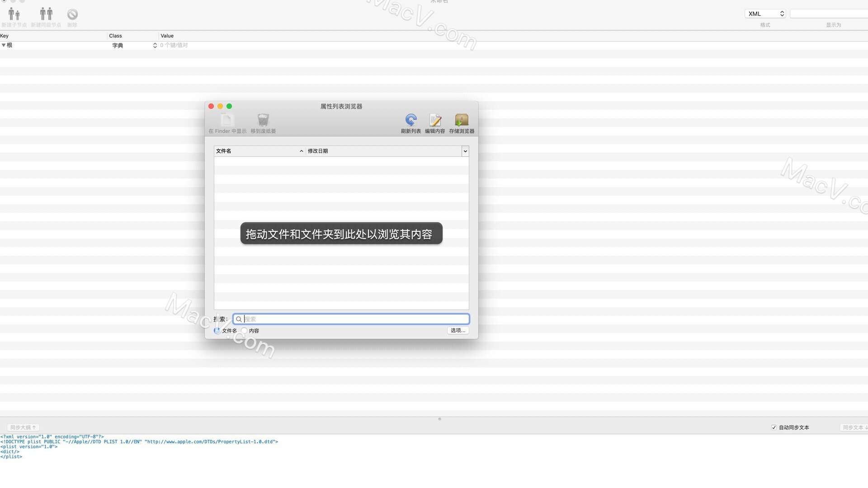Viewport: 868px width, 488px height.
Task: Select the 内容 search radio button
Action: click(244, 331)
